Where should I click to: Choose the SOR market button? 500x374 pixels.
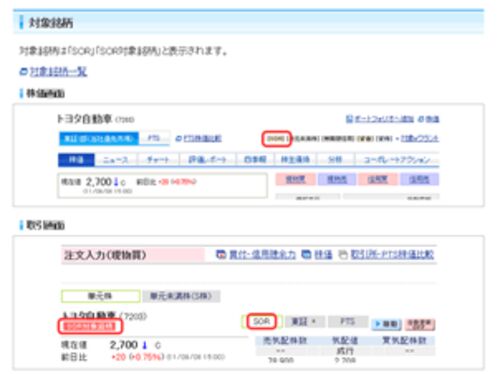click(x=262, y=321)
